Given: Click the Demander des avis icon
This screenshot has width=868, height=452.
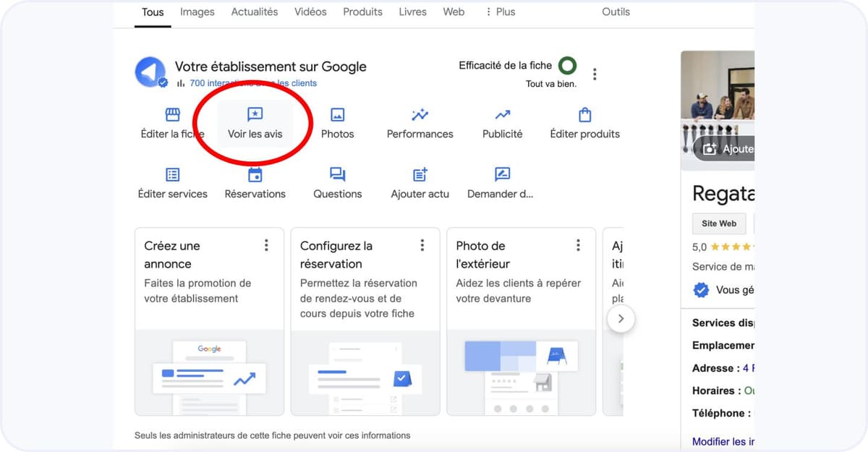Looking at the screenshot, I should (x=501, y=175).
